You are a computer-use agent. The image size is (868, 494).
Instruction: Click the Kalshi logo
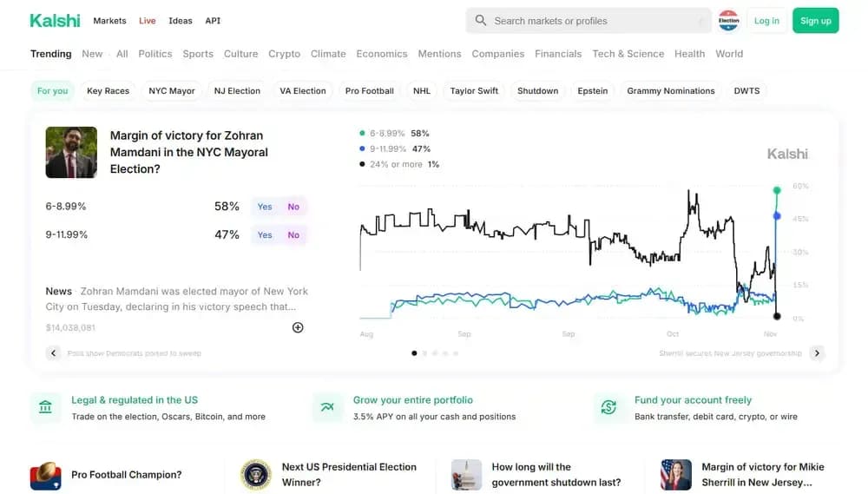pyautogui.click(x=55, y=21)
